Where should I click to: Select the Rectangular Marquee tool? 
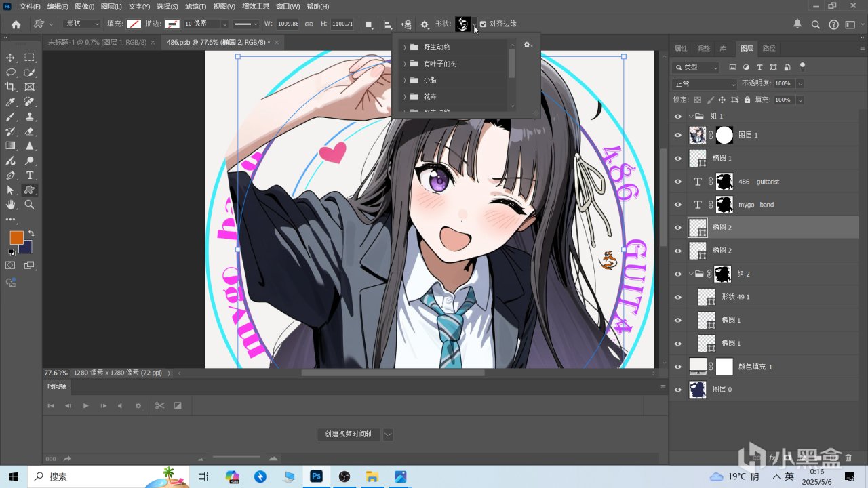pyautogui.click(x=30, y=58)
